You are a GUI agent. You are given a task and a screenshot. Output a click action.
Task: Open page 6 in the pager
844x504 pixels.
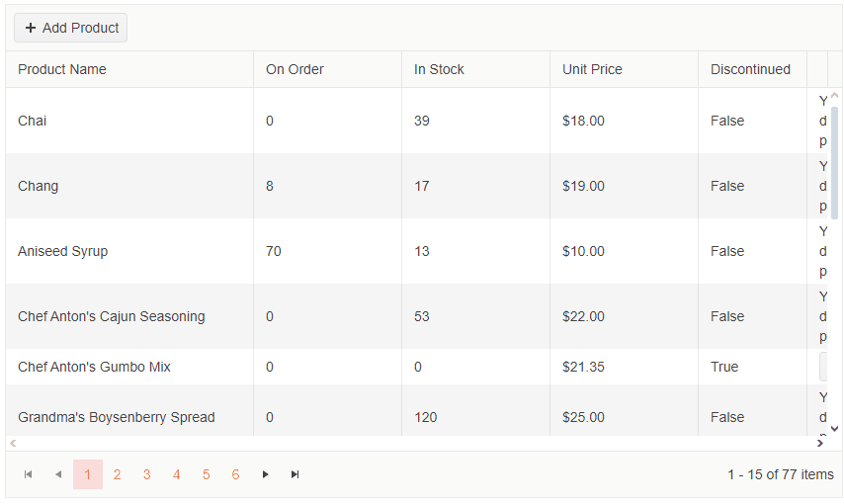point(235,474)
